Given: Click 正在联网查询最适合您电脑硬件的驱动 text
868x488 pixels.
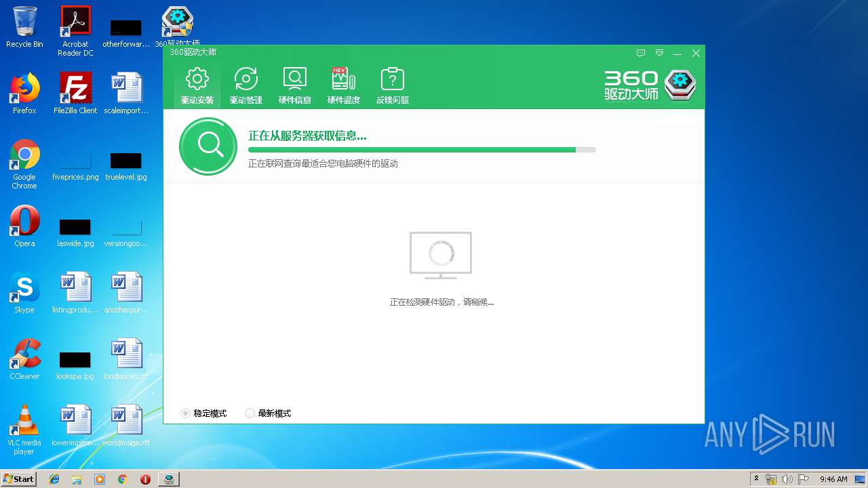Looking at the screenshot, I should (x=323, y=163).
